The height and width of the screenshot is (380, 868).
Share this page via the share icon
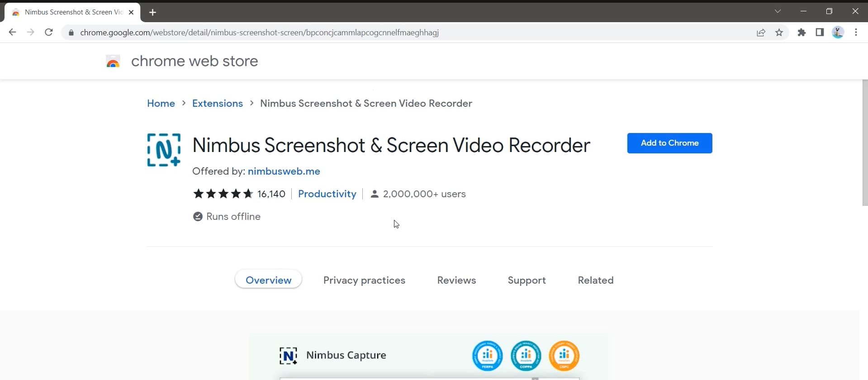click(761, 33)
